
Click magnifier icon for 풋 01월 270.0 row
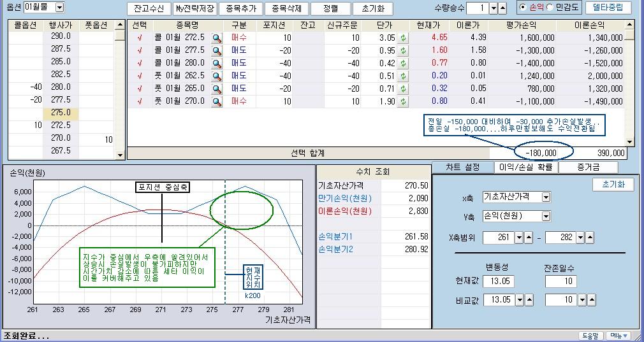point(217,101)
